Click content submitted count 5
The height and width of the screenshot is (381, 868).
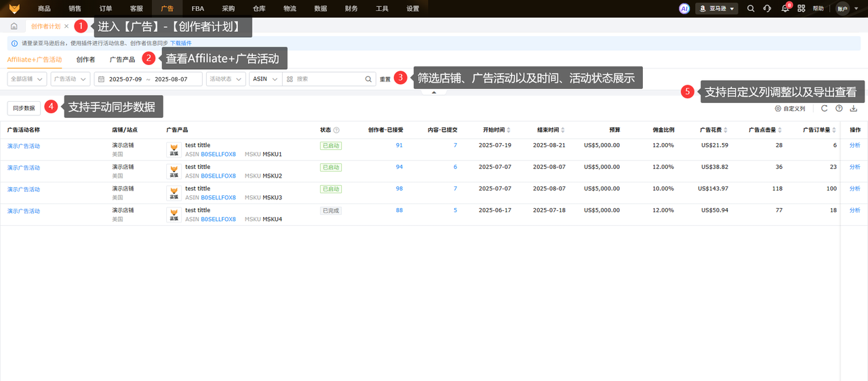click(455, 210)
